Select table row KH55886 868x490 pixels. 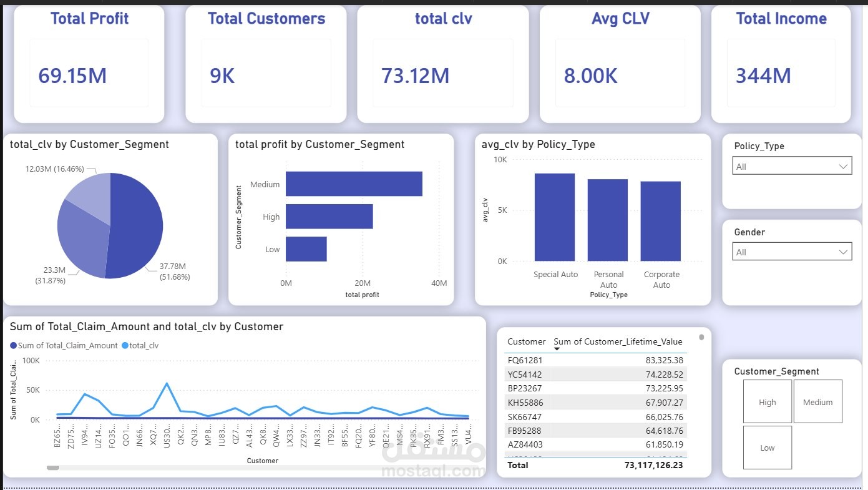coord(595,402)
